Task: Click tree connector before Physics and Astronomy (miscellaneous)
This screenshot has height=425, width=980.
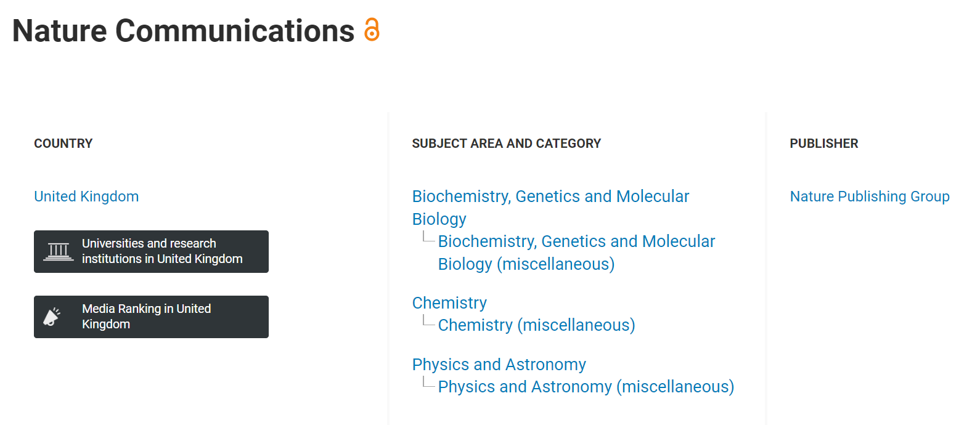Action: 428,382
